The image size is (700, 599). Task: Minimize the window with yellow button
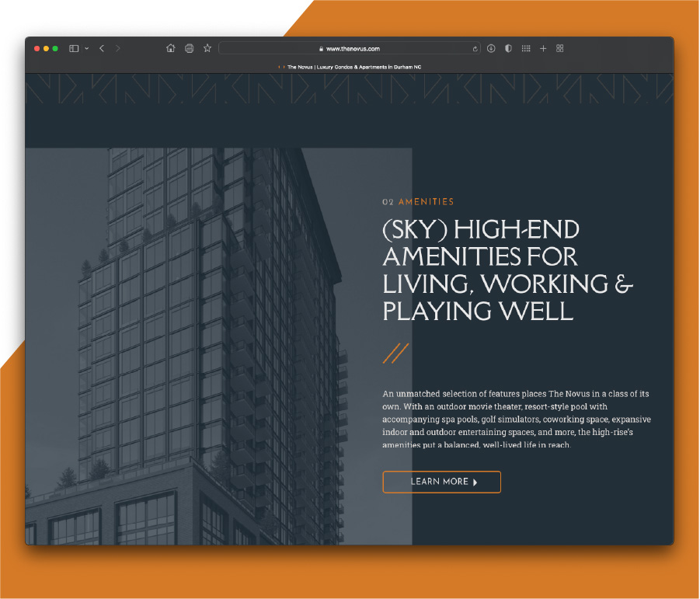(x=46, y=48)
